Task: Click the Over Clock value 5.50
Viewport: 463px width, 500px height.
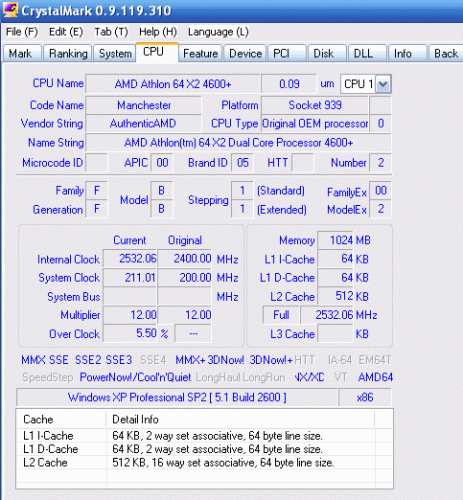Action: [130, 333]
